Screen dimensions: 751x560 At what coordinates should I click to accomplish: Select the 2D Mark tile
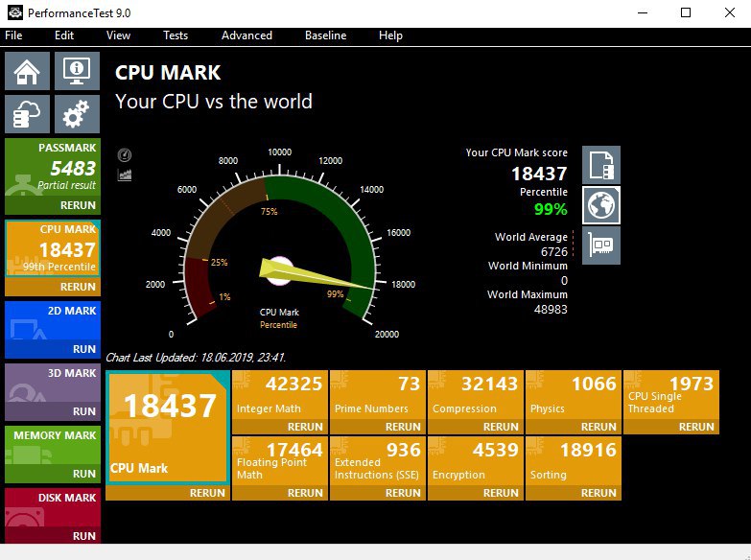(x=53, y=320)
